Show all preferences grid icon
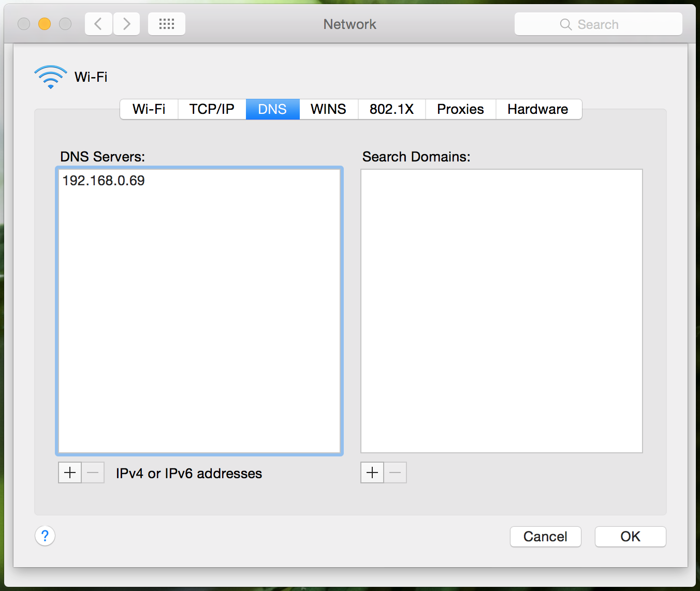Screen dimensions: 700x591 click(x=167, y=24)
